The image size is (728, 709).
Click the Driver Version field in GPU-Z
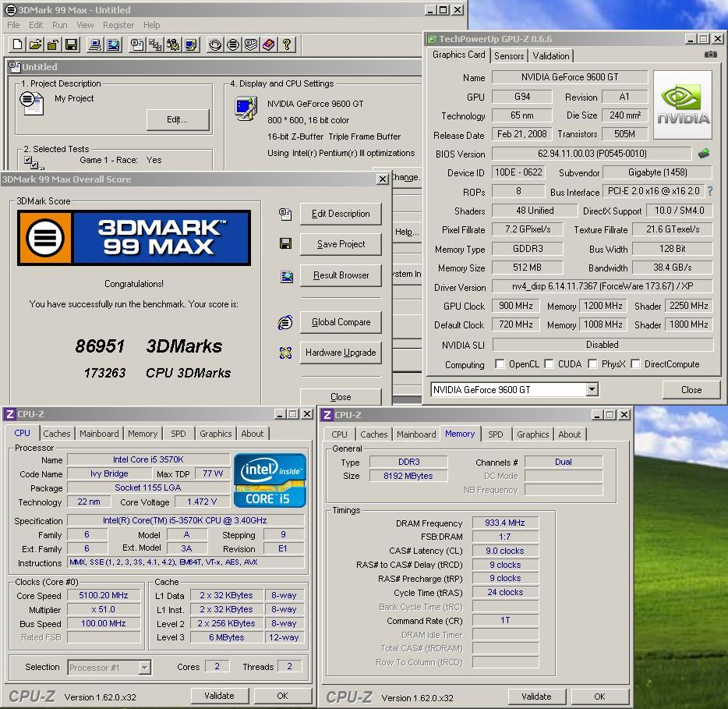603,286
